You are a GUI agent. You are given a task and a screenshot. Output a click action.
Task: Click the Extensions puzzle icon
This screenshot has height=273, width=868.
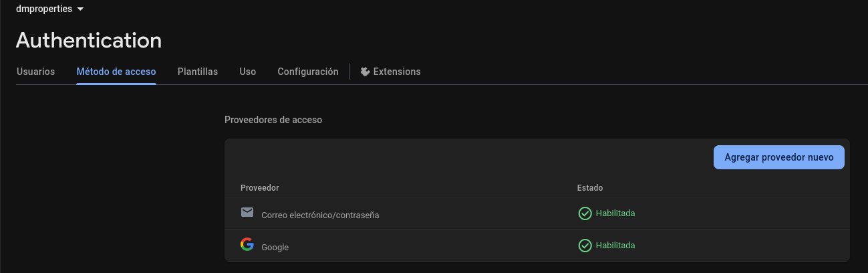click(x=365, y=72)
